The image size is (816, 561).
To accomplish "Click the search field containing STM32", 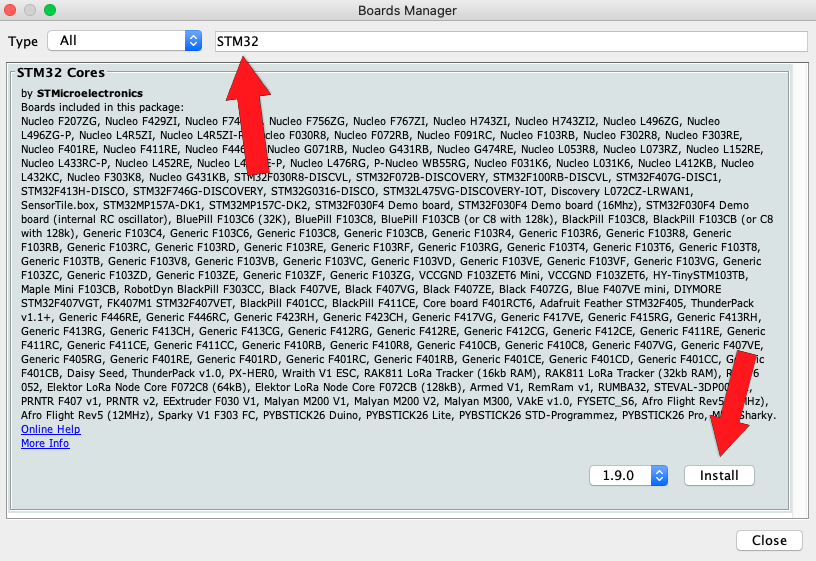I will point(510,41).
